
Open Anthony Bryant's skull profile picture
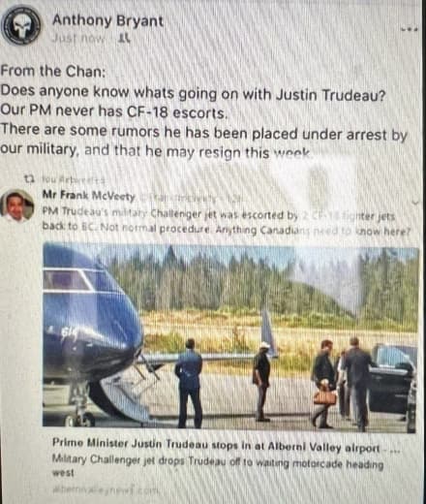pyautogui.click(x=21, y=26)
